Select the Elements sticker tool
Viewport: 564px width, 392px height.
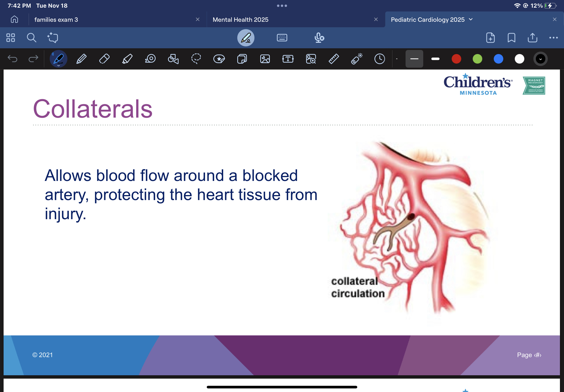click(x=218, y=59)
